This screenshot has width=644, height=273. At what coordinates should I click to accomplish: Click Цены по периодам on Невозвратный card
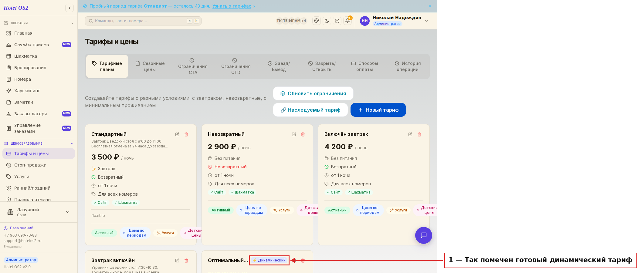click(251, 210)
